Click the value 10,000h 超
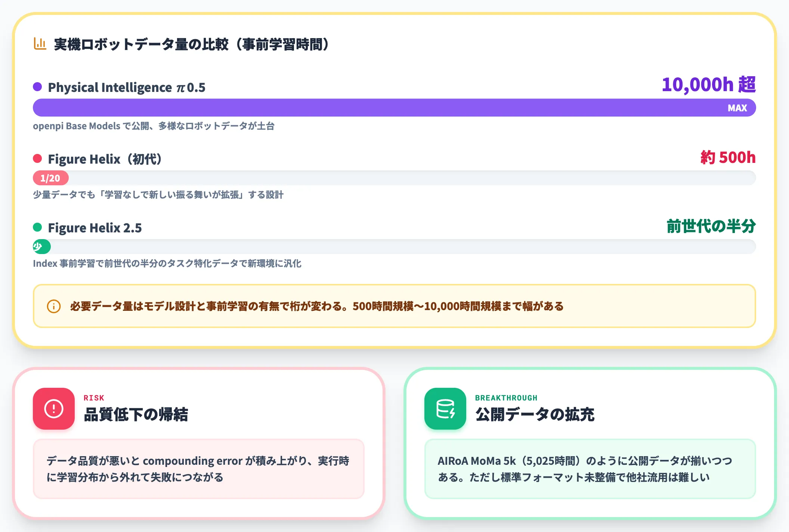This screenshot has width=789, height=532. tap(709, 84)
